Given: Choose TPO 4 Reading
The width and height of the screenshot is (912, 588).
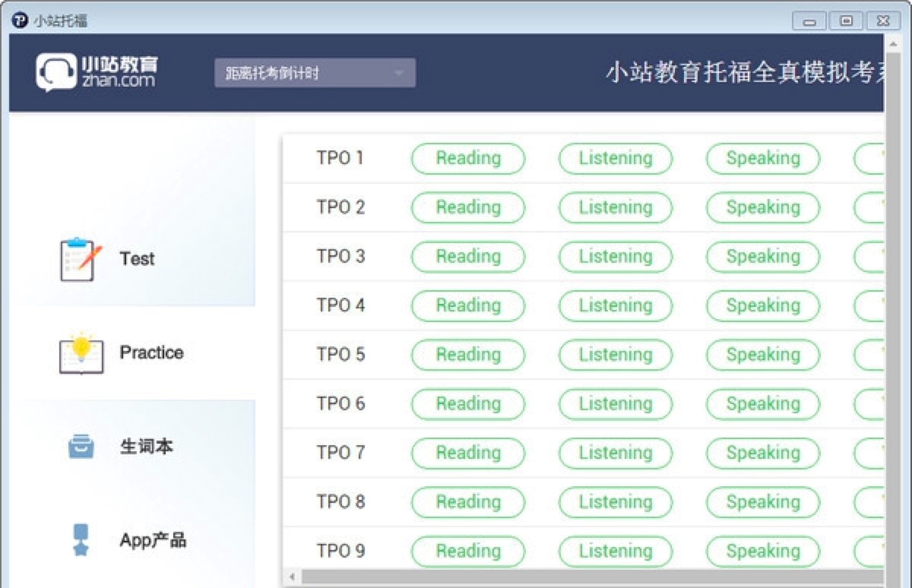Looking at the screenshot, I should coord(468,305).
